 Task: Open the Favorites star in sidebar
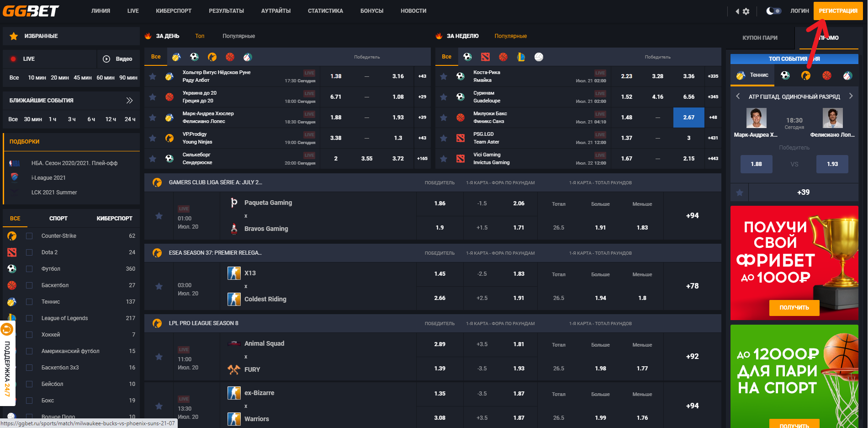pos(14,36)
